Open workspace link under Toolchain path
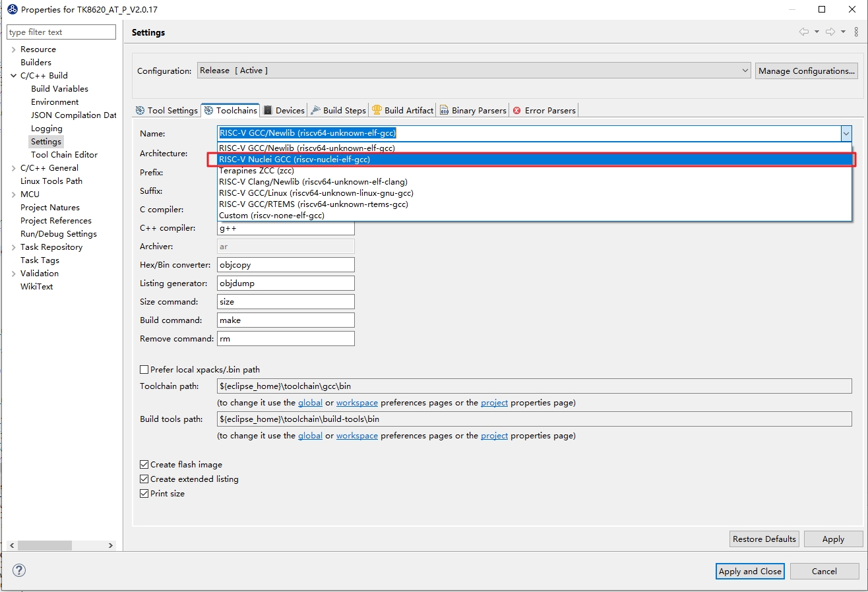Viewport: 868px width, 592px height. pos(357,403)
